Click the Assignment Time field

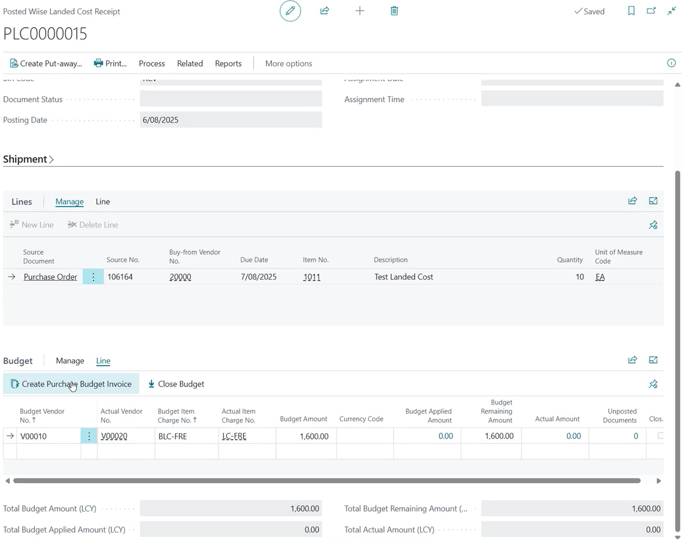coord(572,99)
